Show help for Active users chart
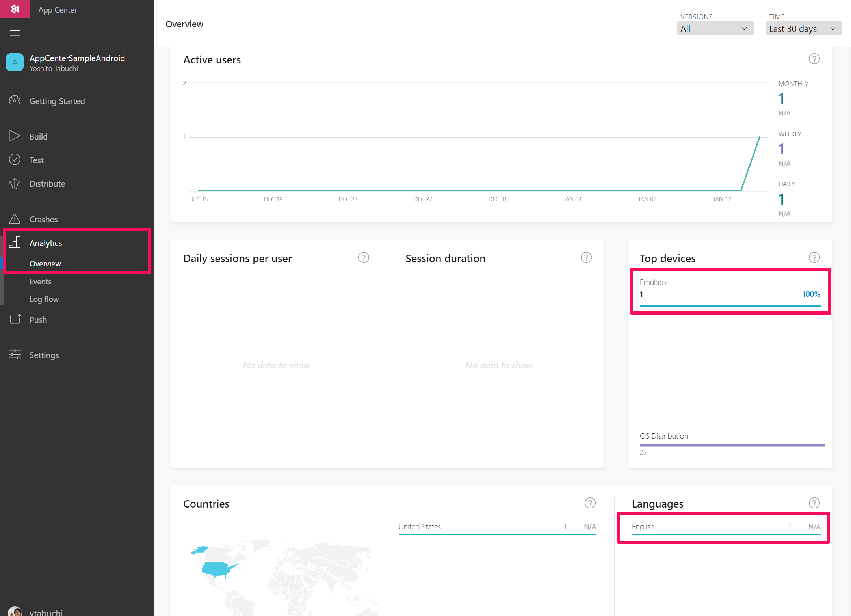 click(x=814, y=59)
